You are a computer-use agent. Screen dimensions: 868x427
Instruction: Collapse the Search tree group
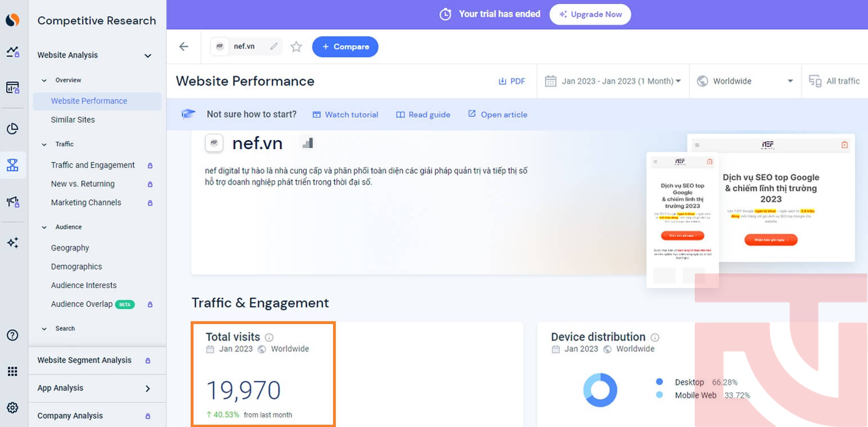click(44, 329)
